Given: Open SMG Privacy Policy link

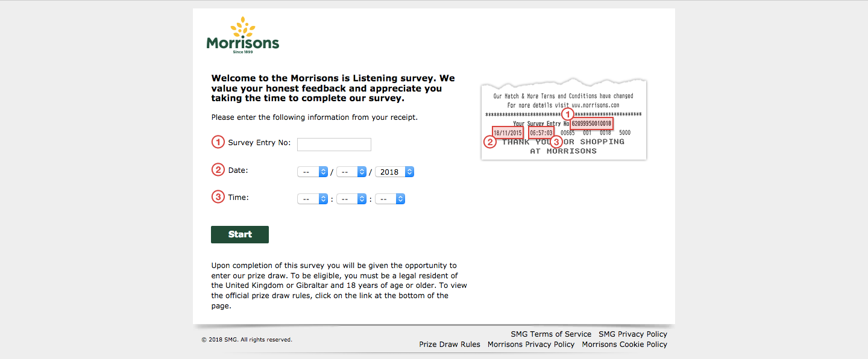Looking at the screenshot, I should (633, 334).
